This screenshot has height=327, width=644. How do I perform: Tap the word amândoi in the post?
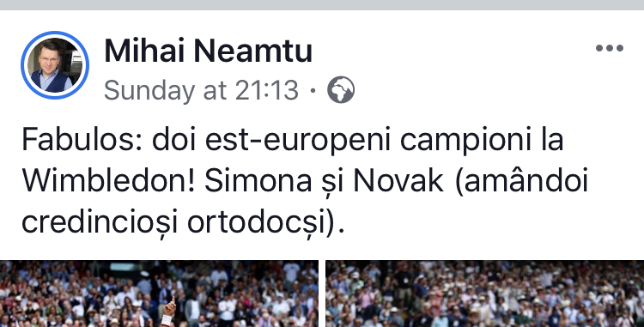coord(522,181)
